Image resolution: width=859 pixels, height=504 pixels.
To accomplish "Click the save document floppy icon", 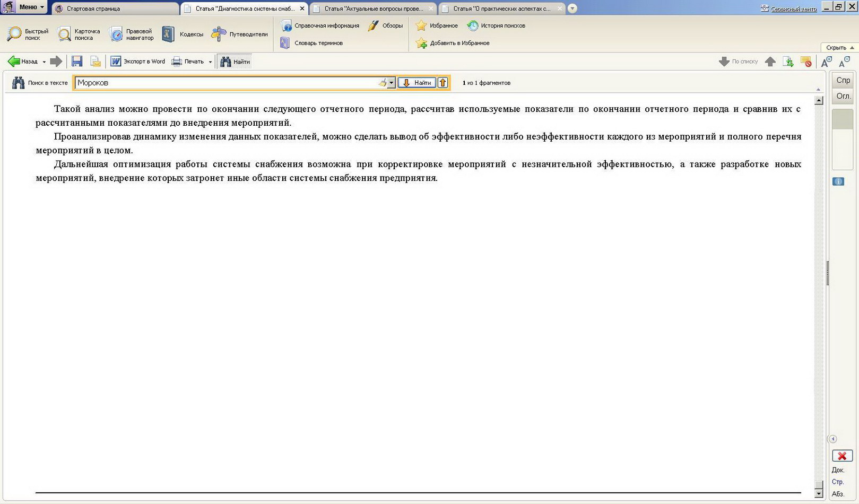I will pyautogui.click(x=77, y=62).
